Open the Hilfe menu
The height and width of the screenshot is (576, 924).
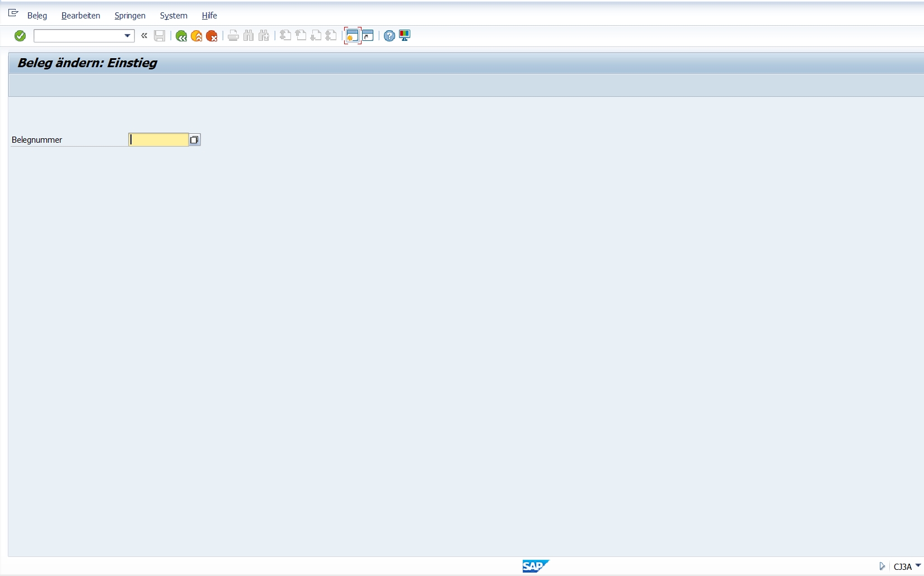tap(209, 16)
